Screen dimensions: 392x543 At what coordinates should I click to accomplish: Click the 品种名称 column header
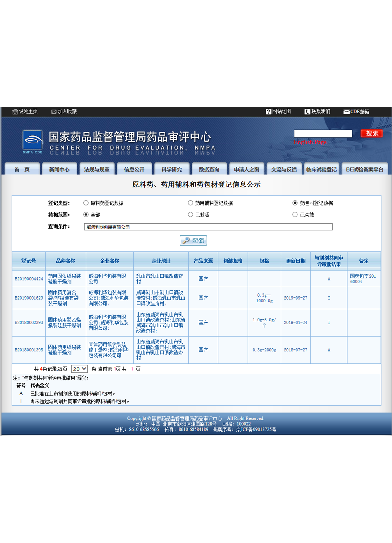66,261
